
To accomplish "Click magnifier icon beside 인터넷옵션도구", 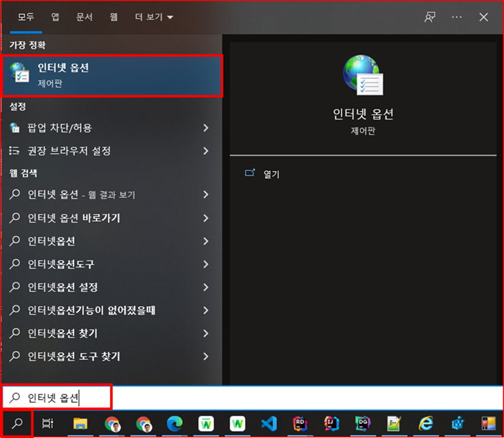I will tap(14, 264).
